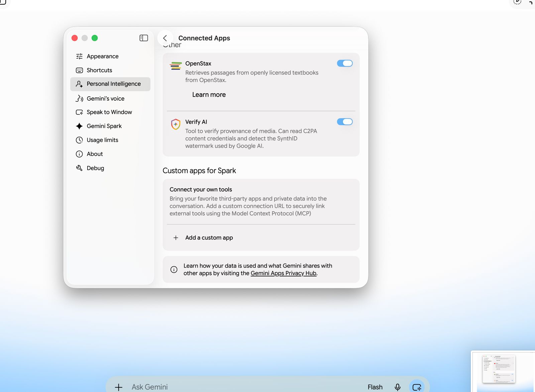Click the plus icon in Ask Gemini bar

coord(119,387)
